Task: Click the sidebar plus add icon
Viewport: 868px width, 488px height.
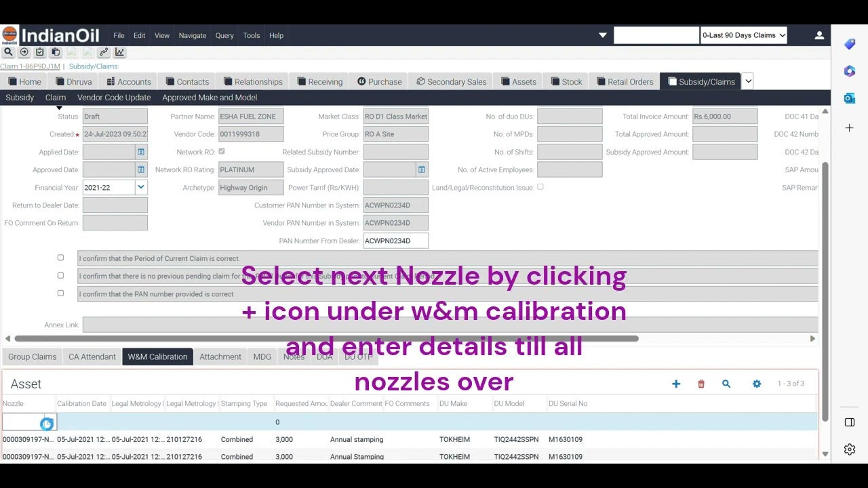Action: [850, 127]
